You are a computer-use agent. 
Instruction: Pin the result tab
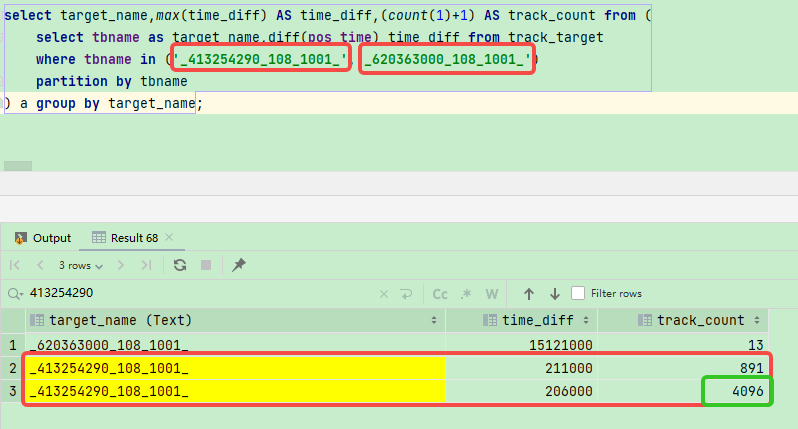pos(239,265)
